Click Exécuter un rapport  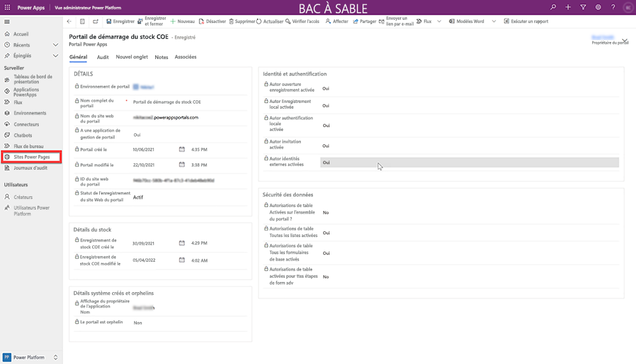(526, 22)
